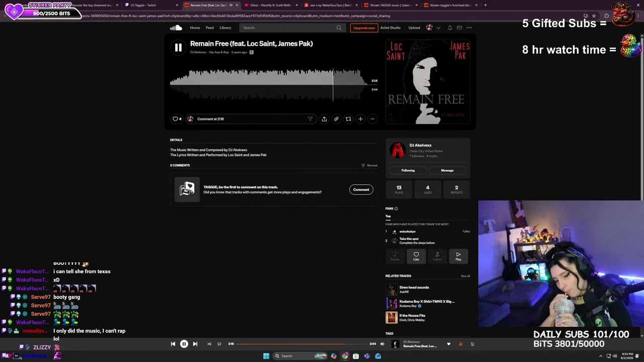
Task: Expand the profile avatar dropdown menu
Action: pyautogui.click(x=433, y=28)
